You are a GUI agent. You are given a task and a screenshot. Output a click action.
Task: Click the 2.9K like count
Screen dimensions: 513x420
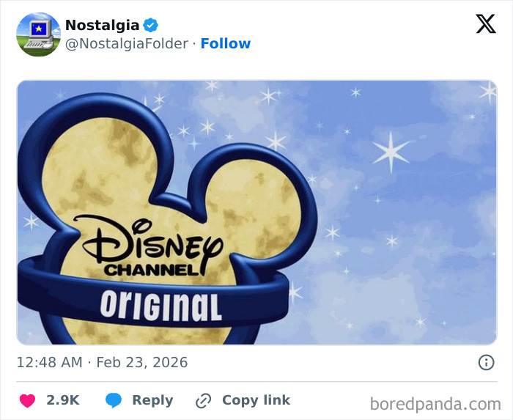pyautogui.click(x=62, y=400)
